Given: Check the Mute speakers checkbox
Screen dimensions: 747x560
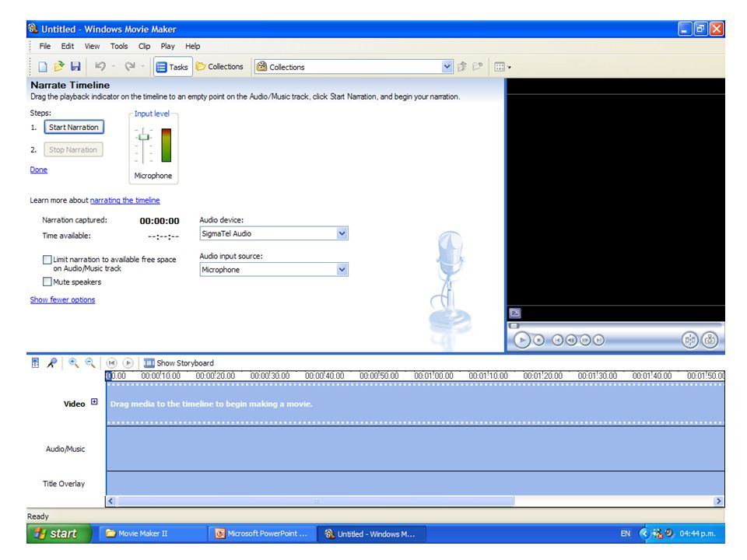Looking at the screenshot, I should point(47,282).
